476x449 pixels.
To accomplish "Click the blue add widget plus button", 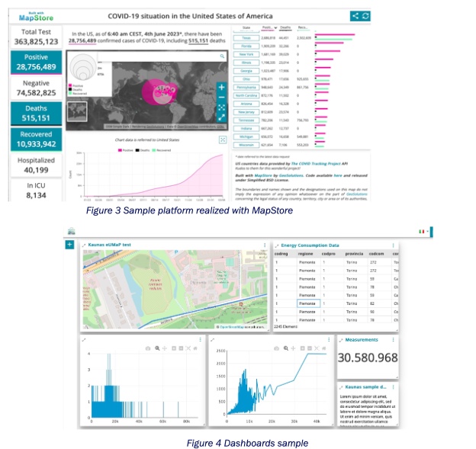I will pos(70,244).
